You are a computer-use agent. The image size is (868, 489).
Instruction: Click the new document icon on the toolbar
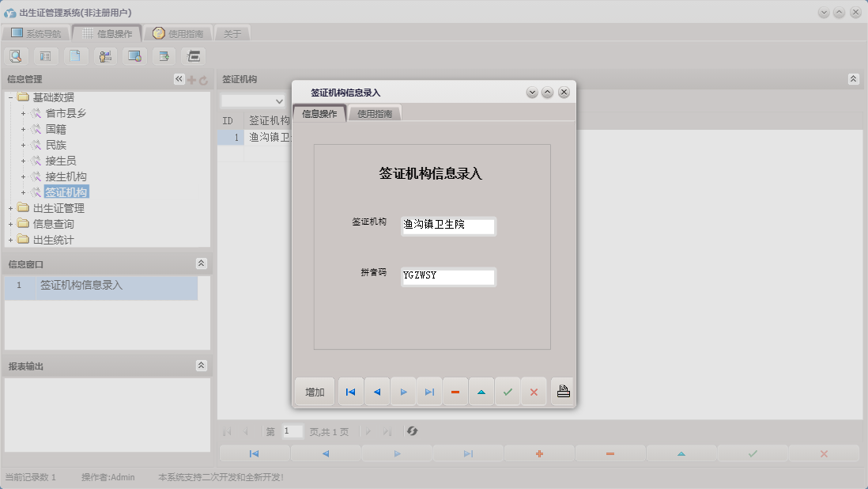[x=73, y=55]
